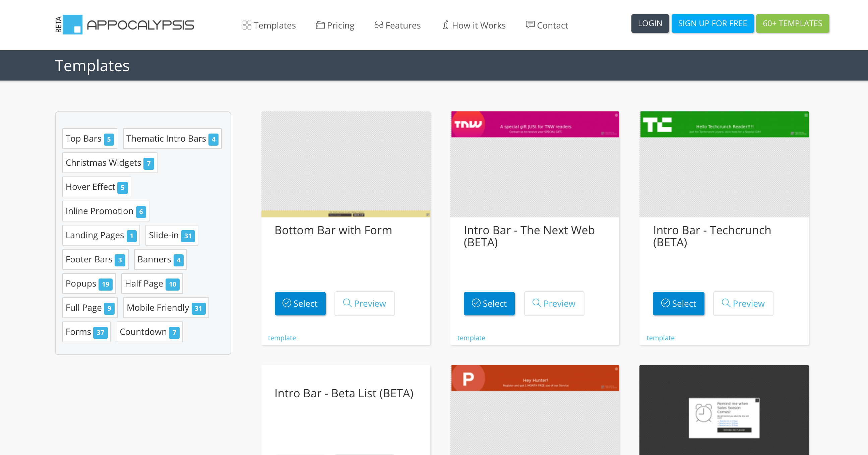Click the glasses icon beside Features

click(x=378, y=25)
